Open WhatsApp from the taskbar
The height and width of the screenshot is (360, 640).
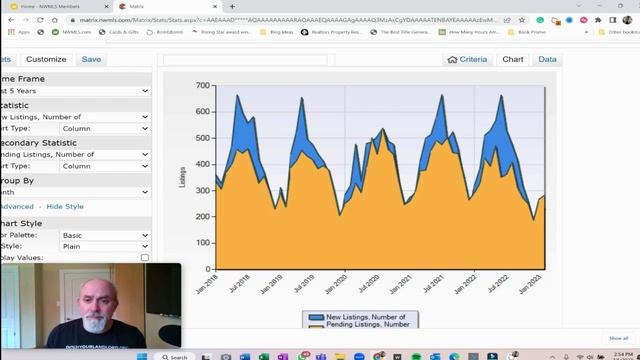pyautogui.click(x=302, y=356)
